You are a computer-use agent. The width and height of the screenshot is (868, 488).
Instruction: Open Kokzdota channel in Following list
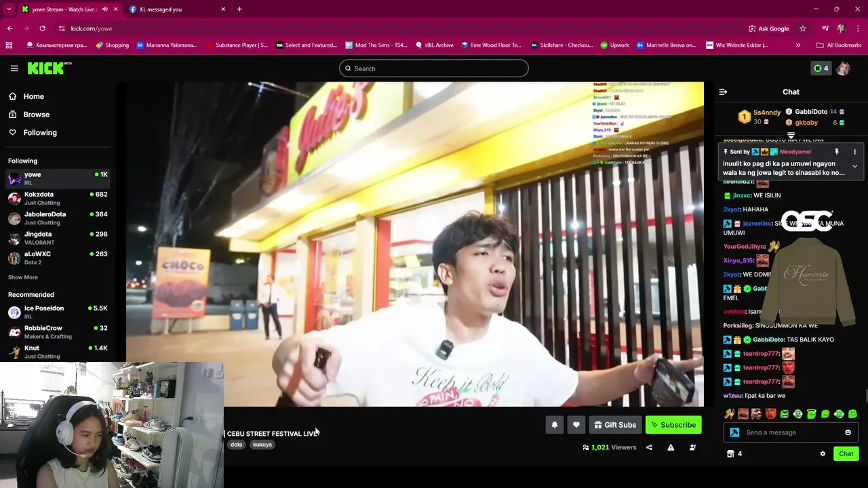pyautogui.click(x=58, y=198)
